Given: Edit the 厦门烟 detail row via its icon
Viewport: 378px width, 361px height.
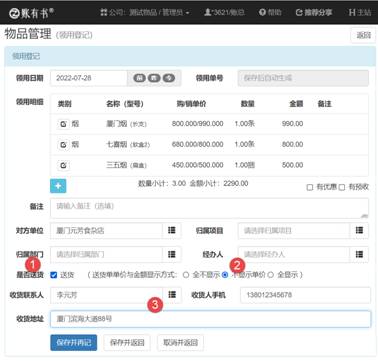Looking at the screenshot, I should (63, 124).
